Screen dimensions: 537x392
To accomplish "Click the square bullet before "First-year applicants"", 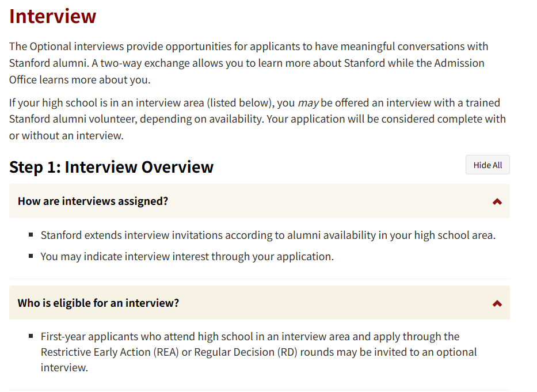I will [x=31, y=336].
